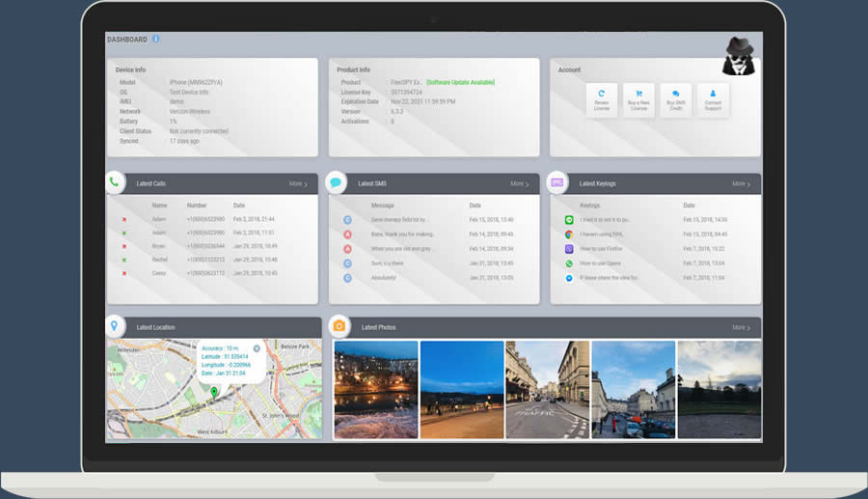Click the WhatsApp icon beside 'How to use Opera'
Screen dimensions: 868x499
(x=568, y=263)
